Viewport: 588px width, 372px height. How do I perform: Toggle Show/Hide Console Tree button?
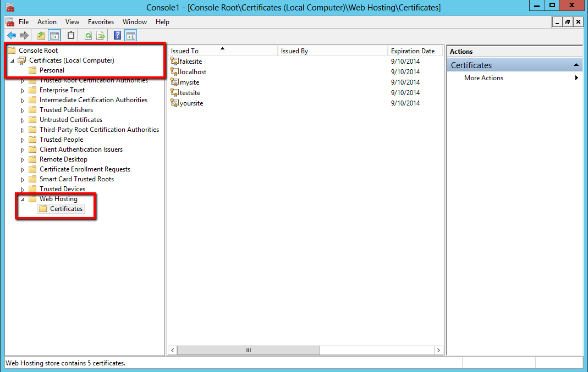54,36
